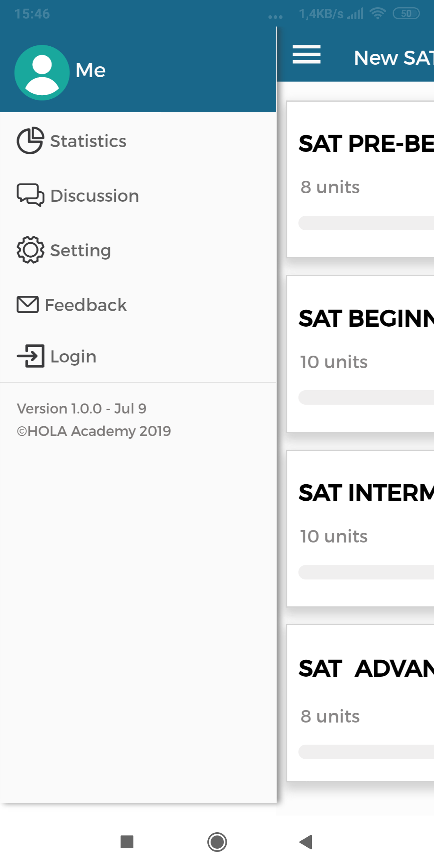Select the Setting menu label
The height and width of the screenshot is (868, 434).
[80, 250]
